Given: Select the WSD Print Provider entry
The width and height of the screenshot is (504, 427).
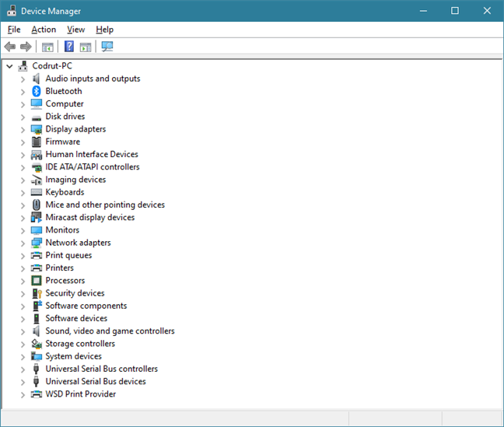Looking at the screenshot, I should click(80, 394).
